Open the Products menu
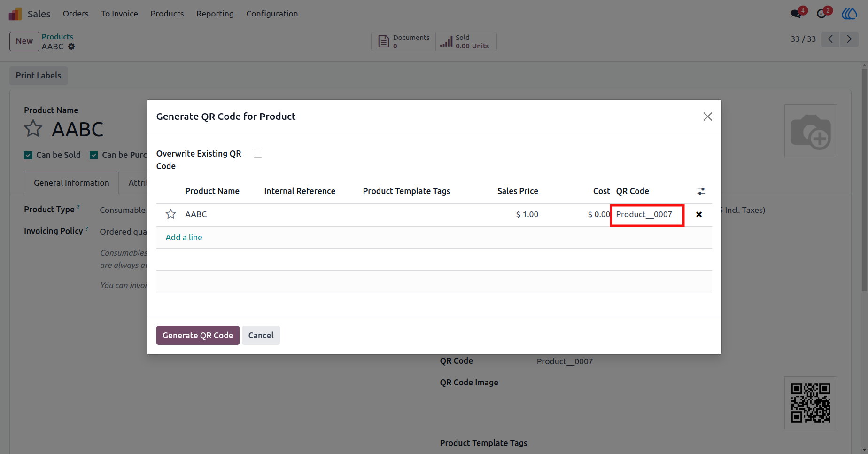This screenshot has width=868, height=454. tap(167, 14)
